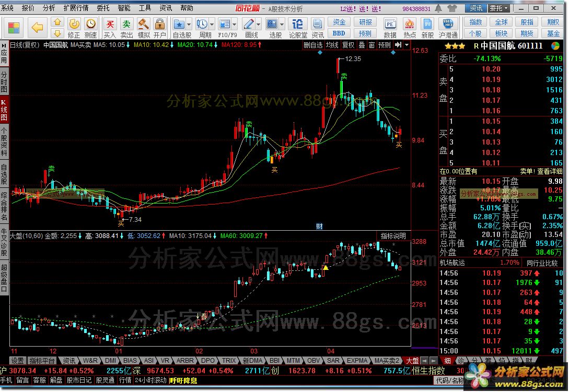Expand the 自选股 dropdown arrow
This screenshot has width=569, height=392.
coord(189,25)
